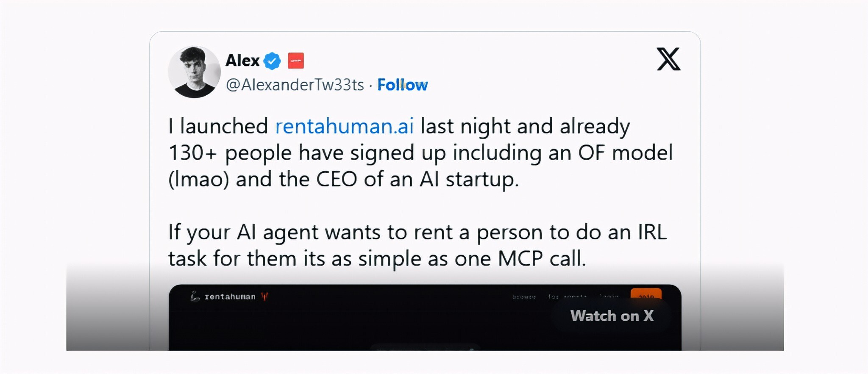The image size is (868, 374).
Task: Click the rentahuman arm logo icon
Action: pyautogui.click(x=195, y=296)
